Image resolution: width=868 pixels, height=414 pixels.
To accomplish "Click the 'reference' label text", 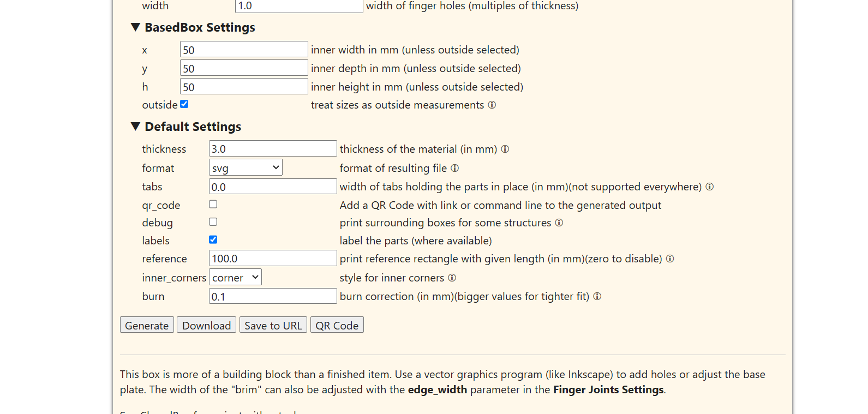I will pos(164,259).
